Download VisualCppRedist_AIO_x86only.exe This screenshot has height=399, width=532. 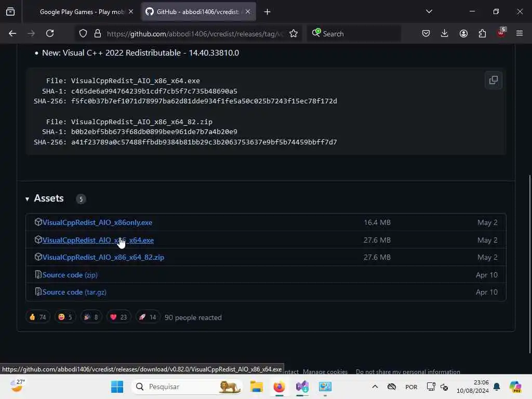(97, 222)
